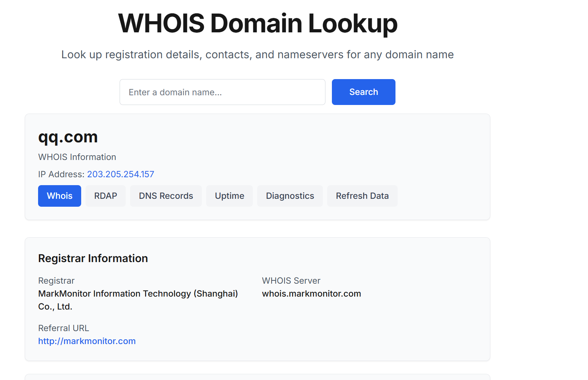Viewport: 588px width, 380px height.
Task: Click the IP Address label text
Action: (61, 174)
